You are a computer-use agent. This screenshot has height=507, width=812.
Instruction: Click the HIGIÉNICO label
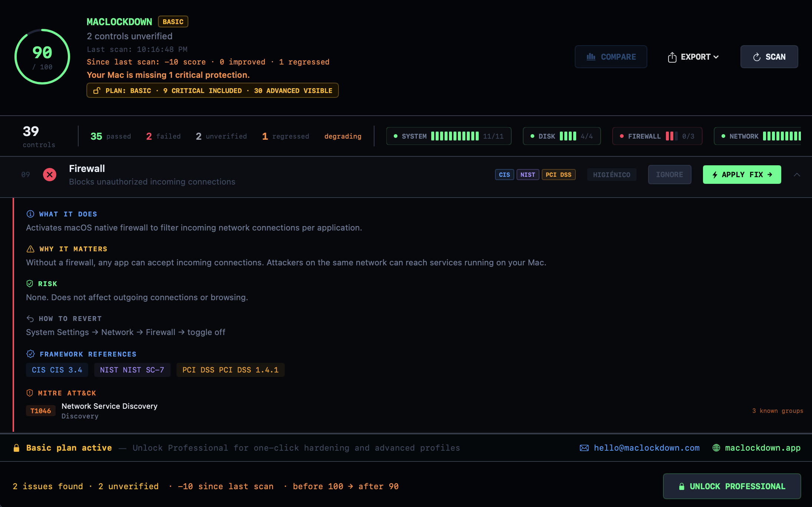612,175
